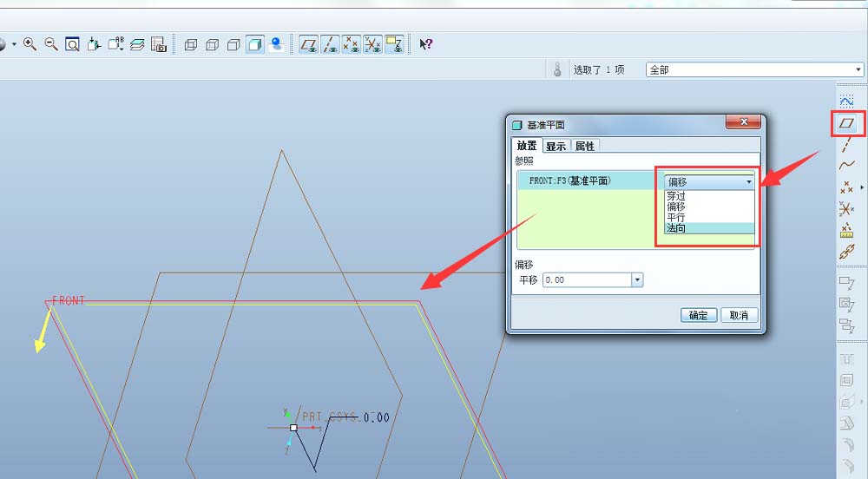Click the second annotation feature icon

[x=846, y=304]
